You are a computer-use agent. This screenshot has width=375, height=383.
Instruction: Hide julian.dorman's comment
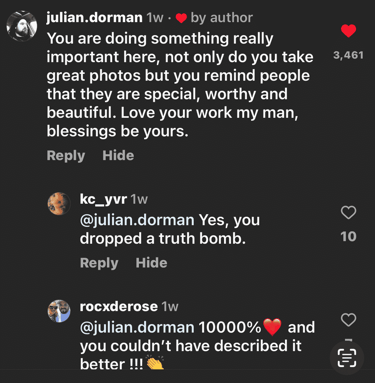pos(118,155)
